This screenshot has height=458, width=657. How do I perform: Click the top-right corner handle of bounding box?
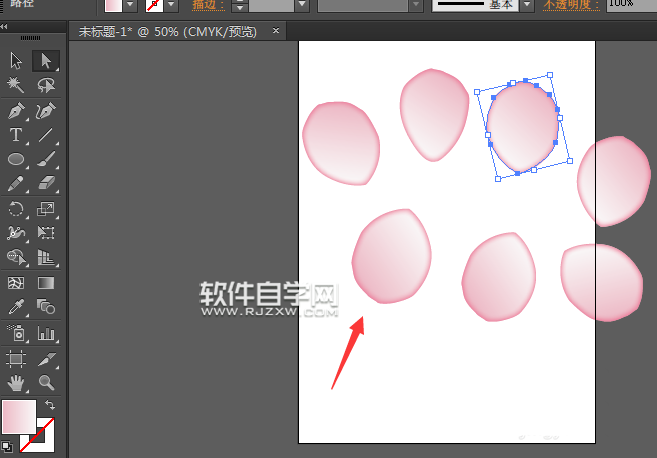point(550,75)
